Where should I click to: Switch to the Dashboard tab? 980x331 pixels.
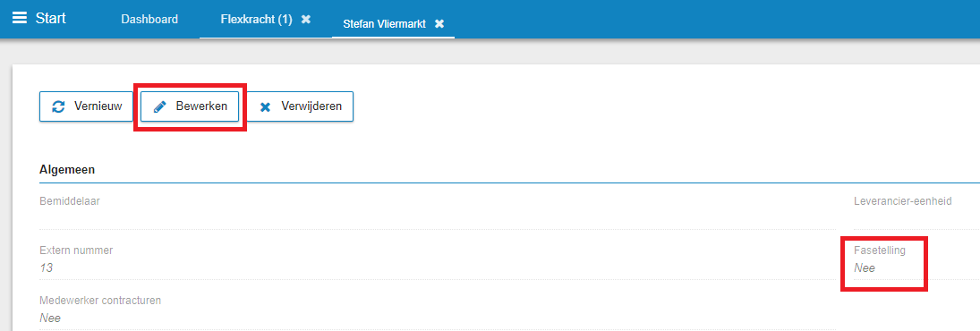point(149,20)
